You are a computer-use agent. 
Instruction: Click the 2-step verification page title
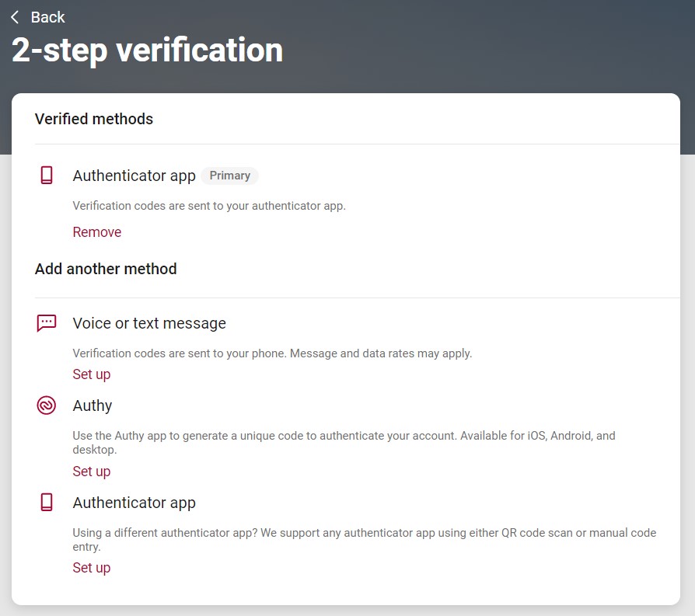147,50
